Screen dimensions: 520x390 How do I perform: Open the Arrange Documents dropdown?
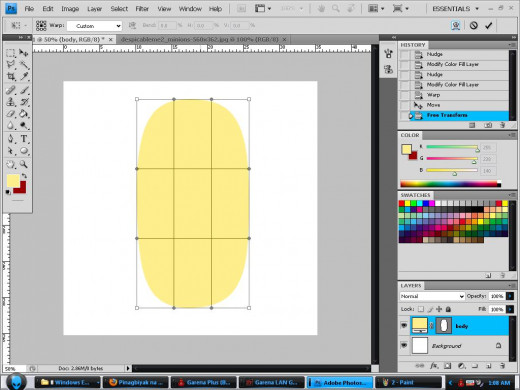tap(376, 9)
